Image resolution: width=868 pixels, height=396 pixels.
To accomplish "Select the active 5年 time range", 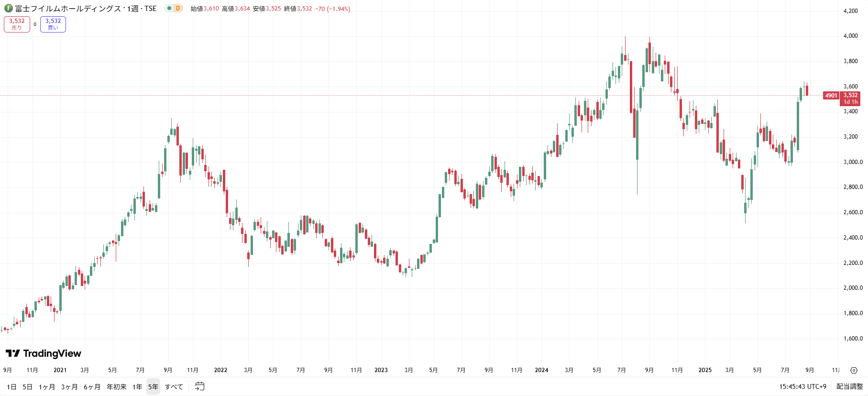I will click(x=153, y=386).
